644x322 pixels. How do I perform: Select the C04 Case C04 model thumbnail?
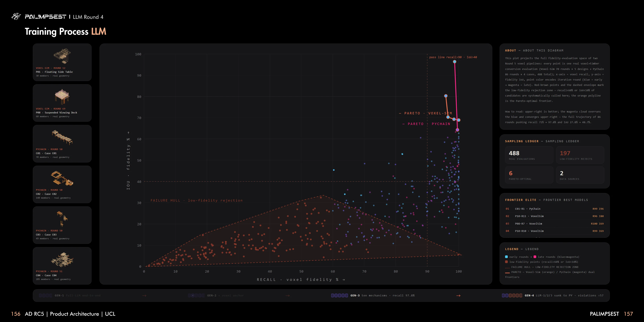pyautogui.click(x=62, y=260)
